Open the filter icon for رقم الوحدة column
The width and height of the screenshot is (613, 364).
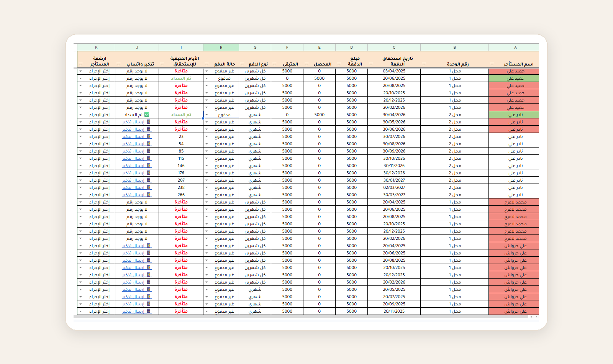point(424,64)
